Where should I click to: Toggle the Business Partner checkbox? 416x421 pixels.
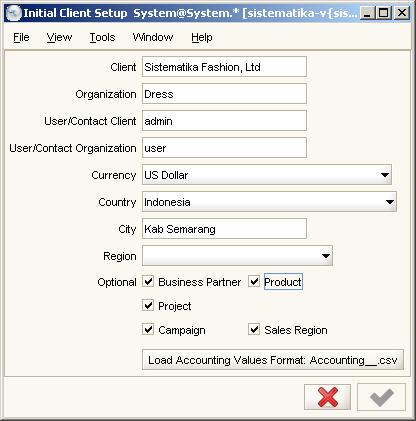148,282
